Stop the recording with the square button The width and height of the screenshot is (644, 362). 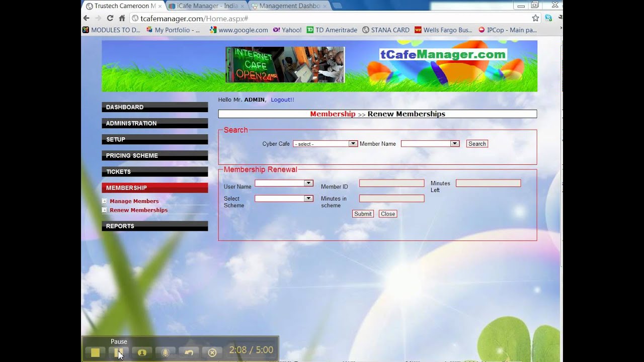coord(95,352)
